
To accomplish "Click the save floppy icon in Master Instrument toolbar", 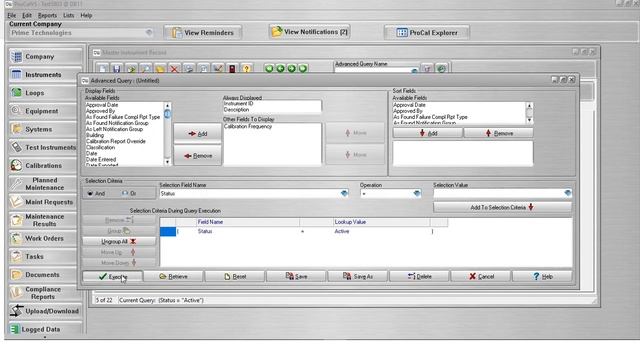I will pyautogui.click(x=117, y=69).
